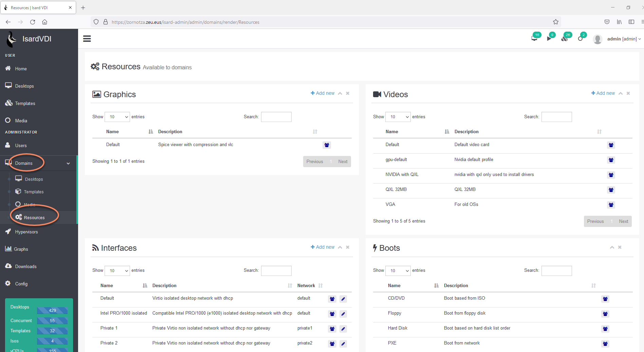This screenshot has height=352, width=644.
Task: Edit the Private 1 interface
Action: click(343, 329)
